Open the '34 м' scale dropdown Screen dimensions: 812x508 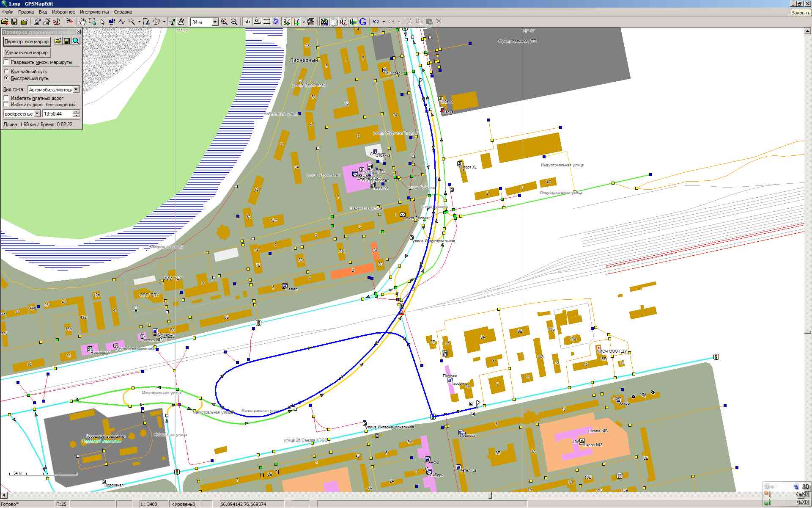pos(215,22)
